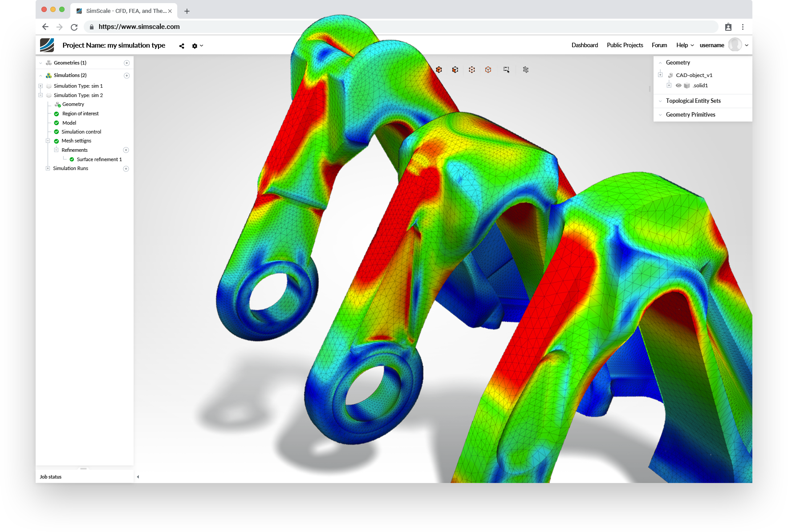Toggle the Geometry checkmark under sim 2
788x532 pixels.
tap(58, 104)
